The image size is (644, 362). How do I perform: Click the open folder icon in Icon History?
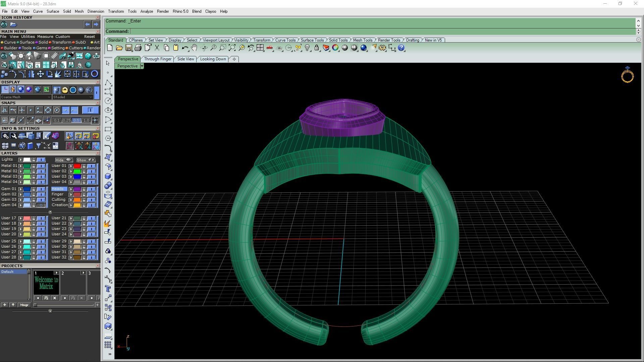coord(13,24)
